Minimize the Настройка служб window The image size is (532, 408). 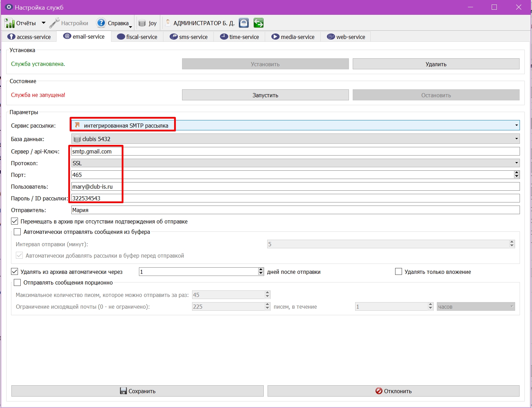coord(471,7)
